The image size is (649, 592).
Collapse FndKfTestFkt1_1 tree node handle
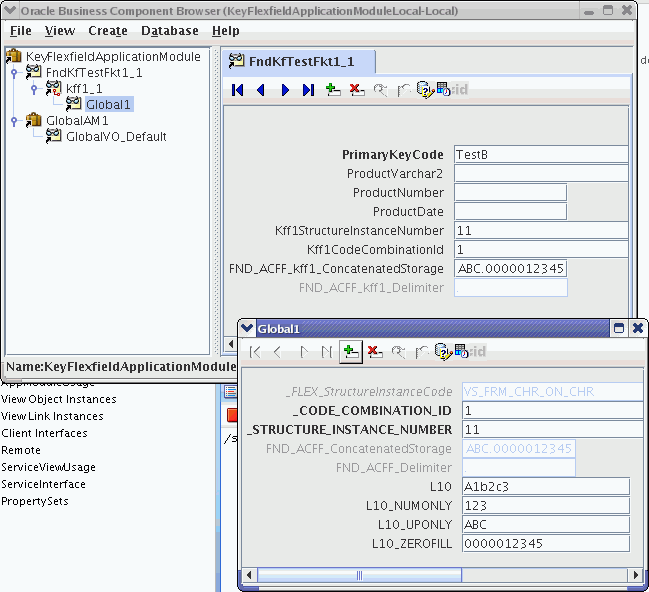pos(14,73)
